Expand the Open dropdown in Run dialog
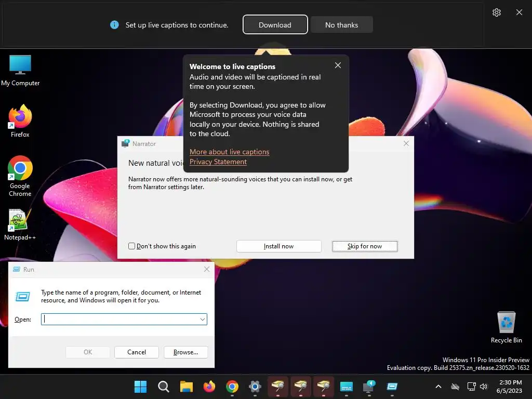The height and width of the screenshot is (399, 532). coord(203,320)
